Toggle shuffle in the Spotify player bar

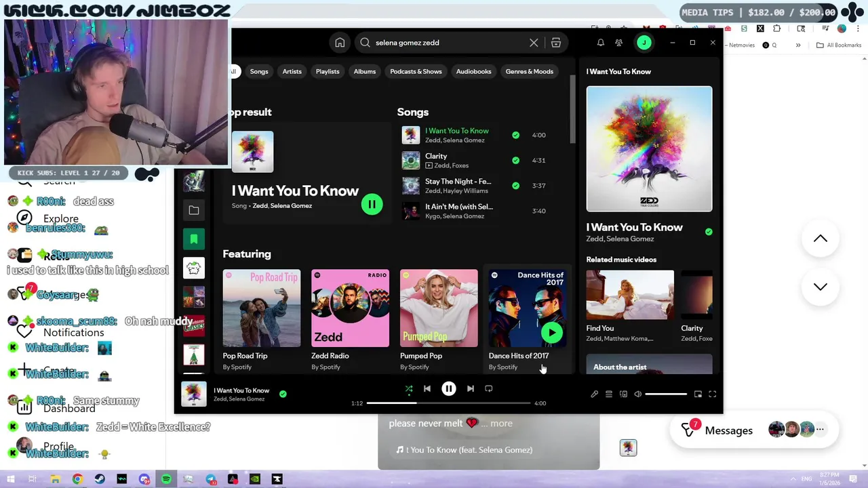click(409, 388)
